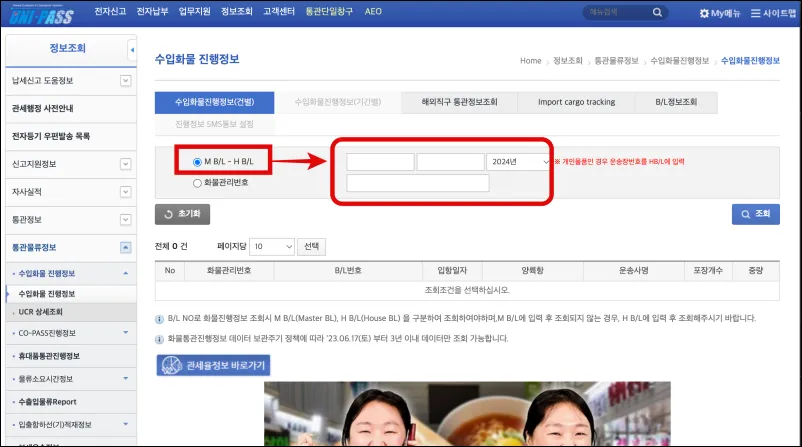Select the 화물관리번호 radio button
This screenshot has width=802, height=447.
click(197, 183)
